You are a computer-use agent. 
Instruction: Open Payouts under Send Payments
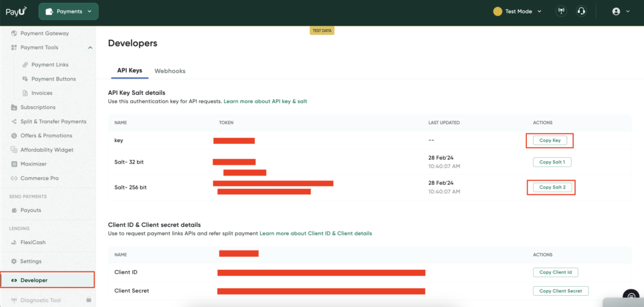[31, 210]
